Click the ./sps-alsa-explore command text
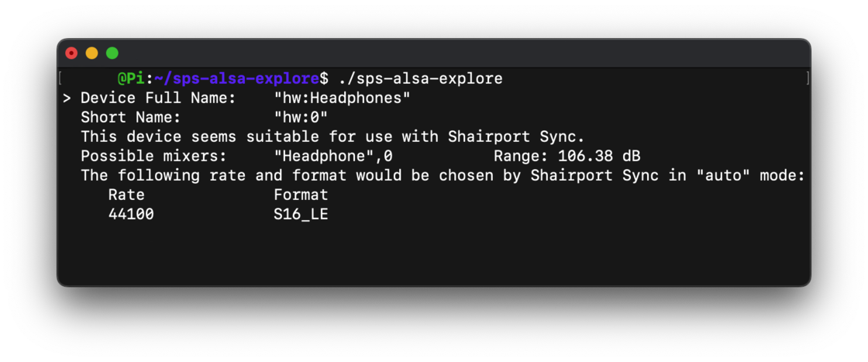The image size is (868, 362). (x=420, y=79)
